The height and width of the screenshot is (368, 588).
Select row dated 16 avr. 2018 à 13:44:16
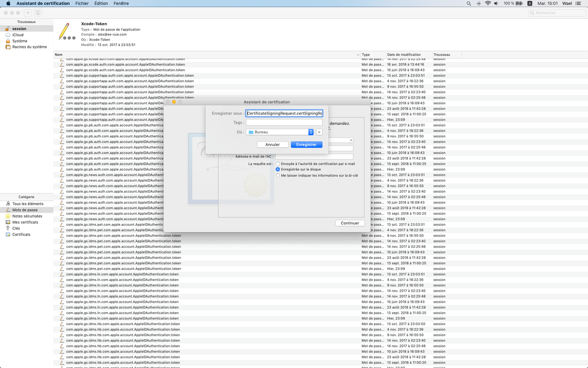(x=321, y=64)
